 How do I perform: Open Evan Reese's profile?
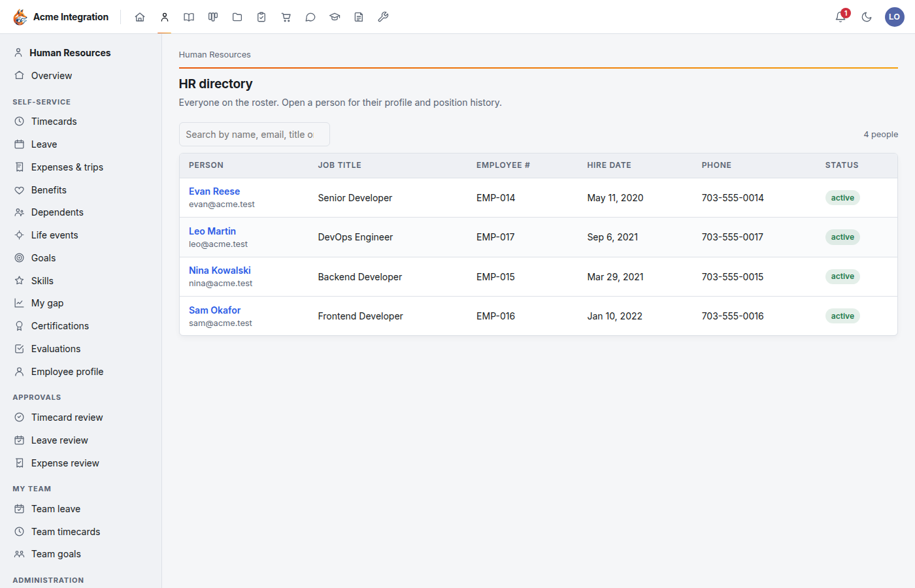point(214,191)
